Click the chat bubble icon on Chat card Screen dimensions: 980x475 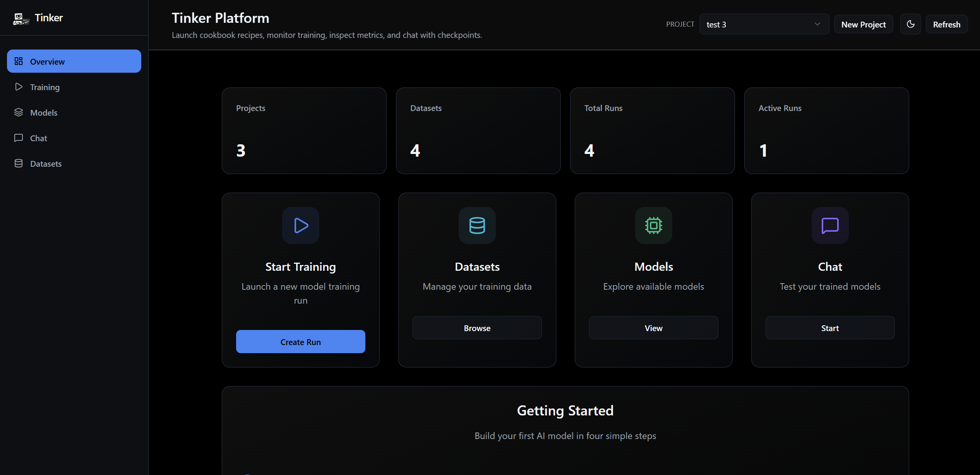(x=829, y=226)
